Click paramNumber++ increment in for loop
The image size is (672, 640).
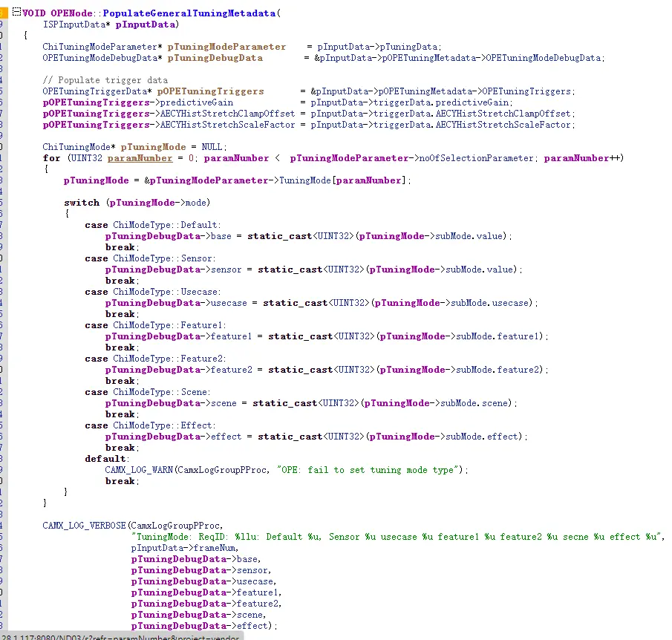click(581, 158)
